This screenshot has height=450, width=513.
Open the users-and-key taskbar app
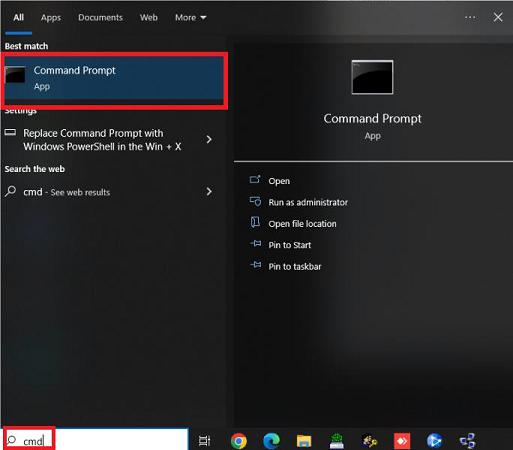[x=369, y=441]
